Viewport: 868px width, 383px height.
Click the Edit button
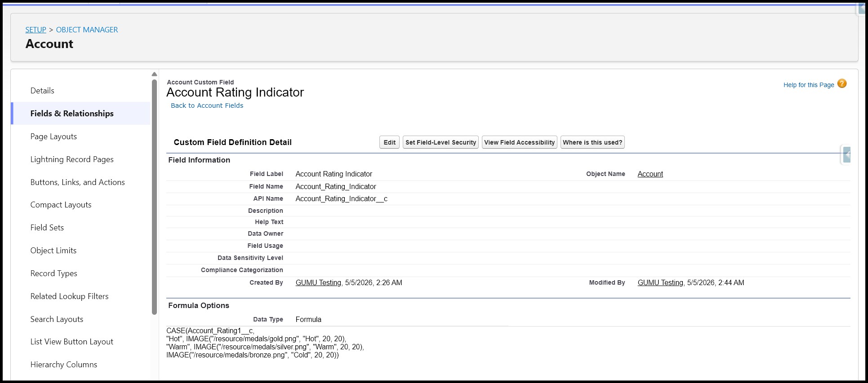[x=389, y=142]
